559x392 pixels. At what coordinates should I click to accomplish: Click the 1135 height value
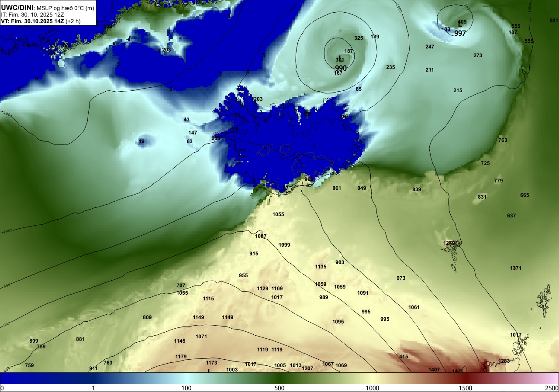321,267
